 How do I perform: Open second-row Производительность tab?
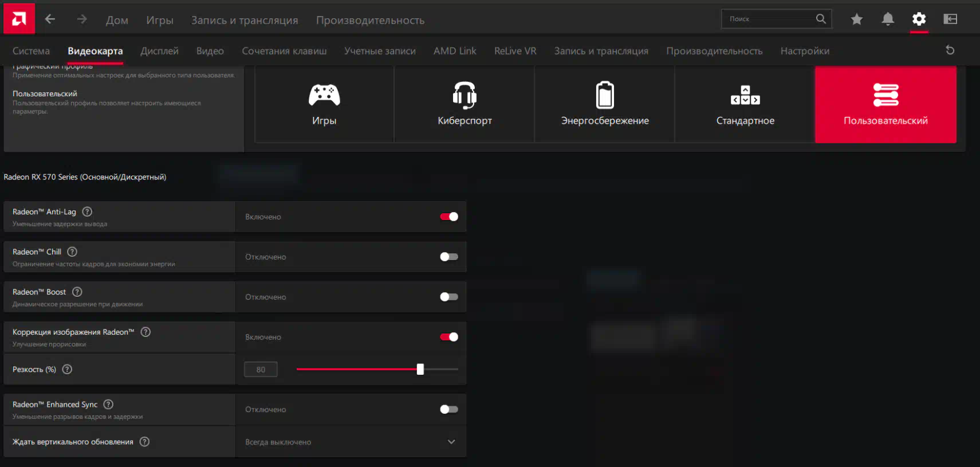[x=714, y=51]
